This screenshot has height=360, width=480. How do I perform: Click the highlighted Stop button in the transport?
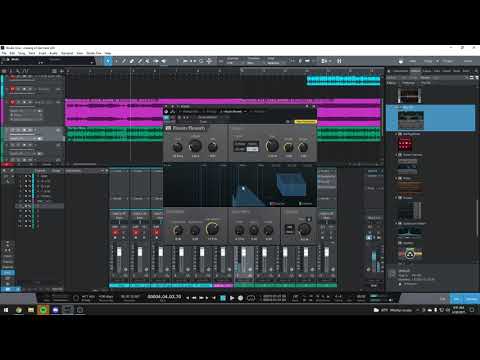223,298
